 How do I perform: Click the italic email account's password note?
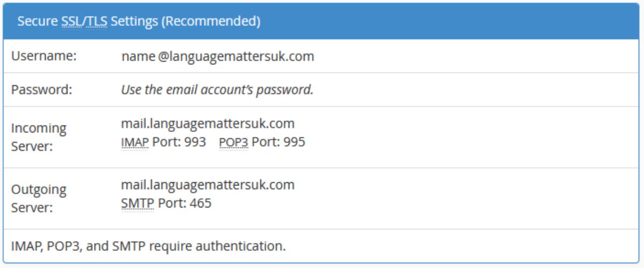[x=217, y=90]
